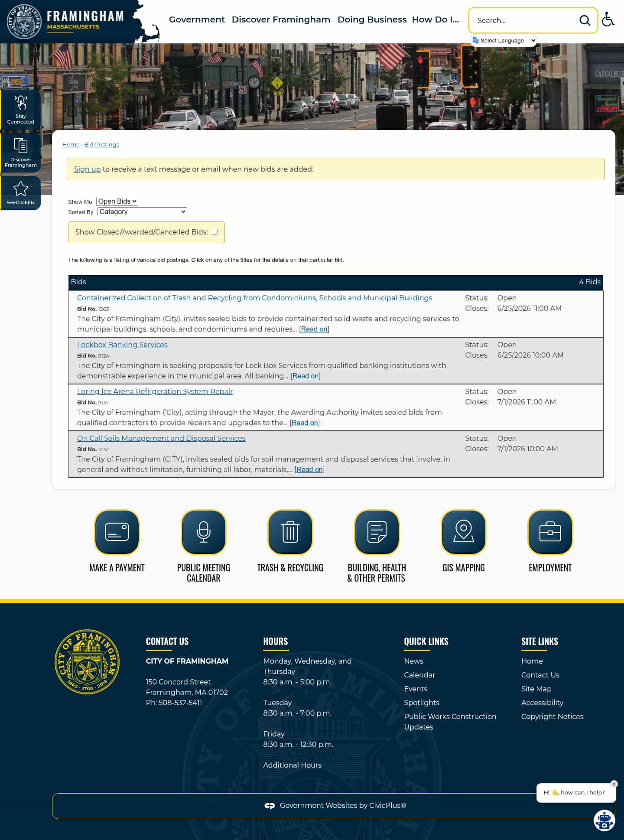Open the Accessibility footer link
This screenshot has height=840, width=624.
click(x=542, y=703)
